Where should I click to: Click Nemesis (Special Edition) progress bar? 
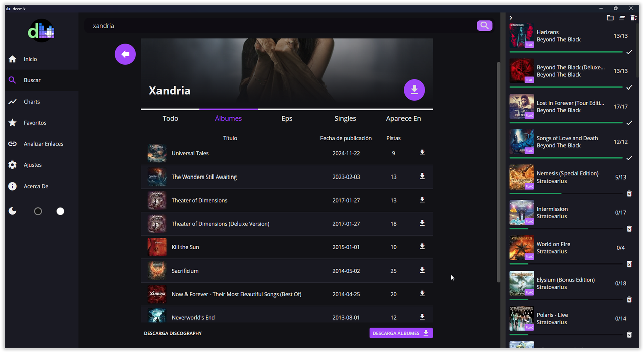point(566,193)
